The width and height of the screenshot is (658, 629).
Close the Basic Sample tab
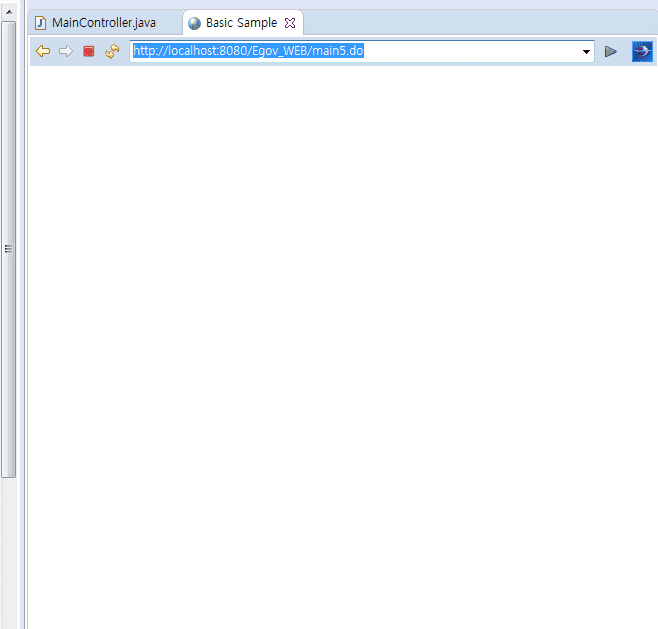[x=290, y=23]
